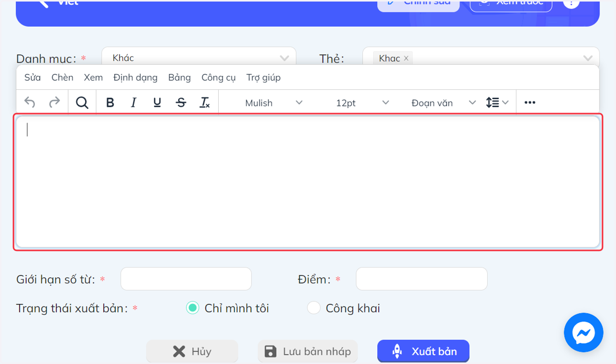Remove the Khac tag
Screen dimensions: 616x364
406,59
